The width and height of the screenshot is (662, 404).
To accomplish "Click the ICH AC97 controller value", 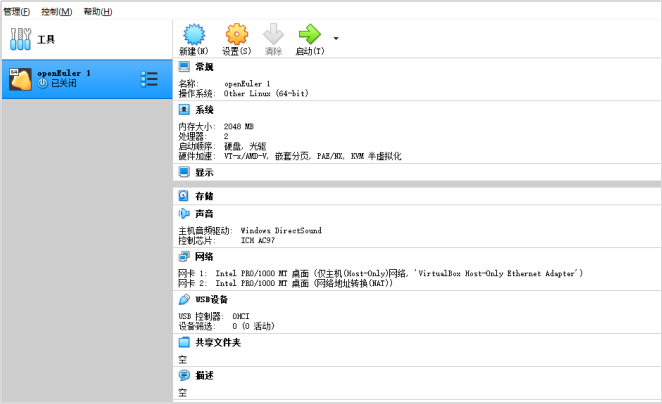I will pos(258,240).
